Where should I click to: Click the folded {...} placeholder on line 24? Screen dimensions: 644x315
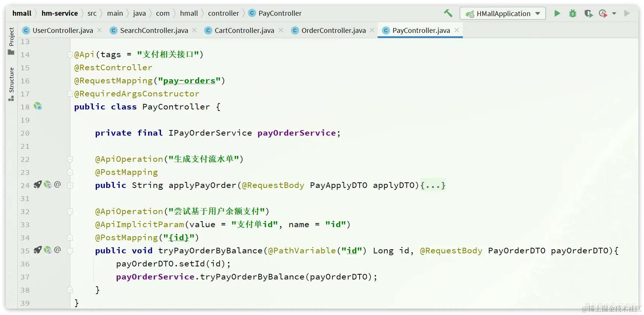pos(433,185)
